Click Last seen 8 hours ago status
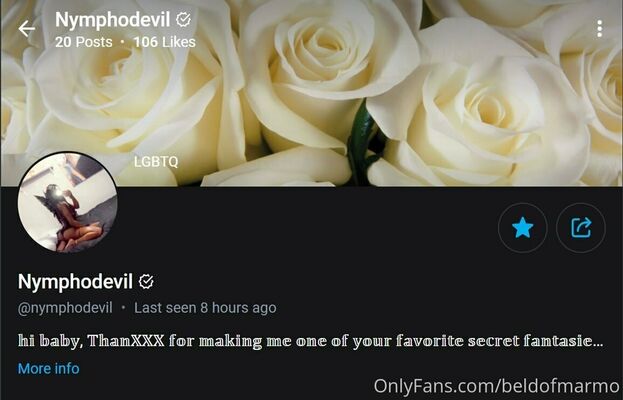 [205, 308]
